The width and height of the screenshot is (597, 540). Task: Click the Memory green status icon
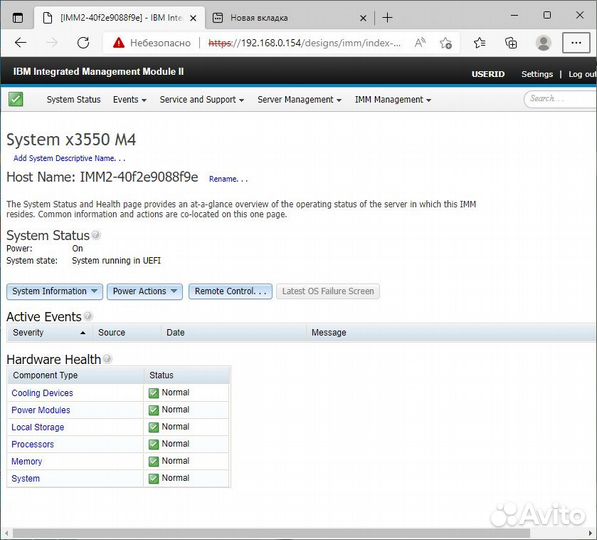point(154,462)
